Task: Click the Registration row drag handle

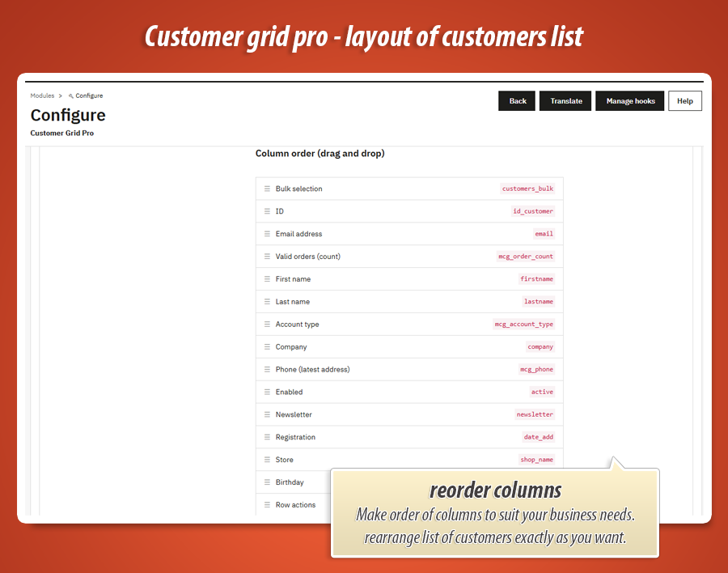Action: 267,437
